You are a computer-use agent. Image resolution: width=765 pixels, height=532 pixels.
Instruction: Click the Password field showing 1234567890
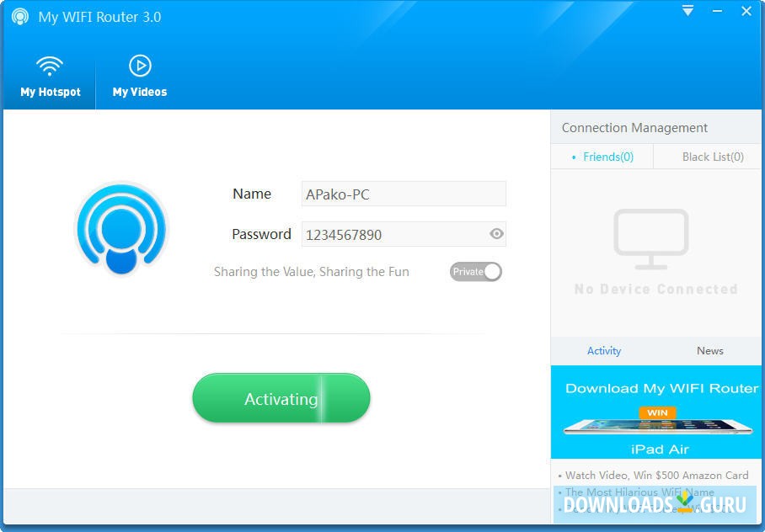pos(396,234)
